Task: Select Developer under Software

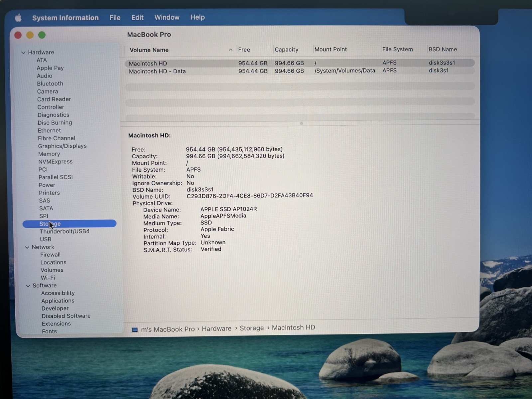Action: click(55, 309)
